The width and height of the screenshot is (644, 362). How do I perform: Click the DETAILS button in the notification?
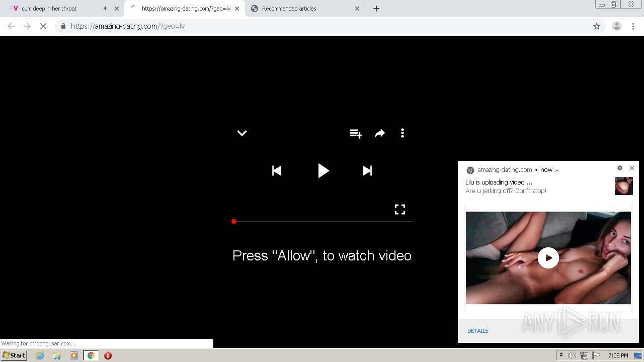coord(478,331)
